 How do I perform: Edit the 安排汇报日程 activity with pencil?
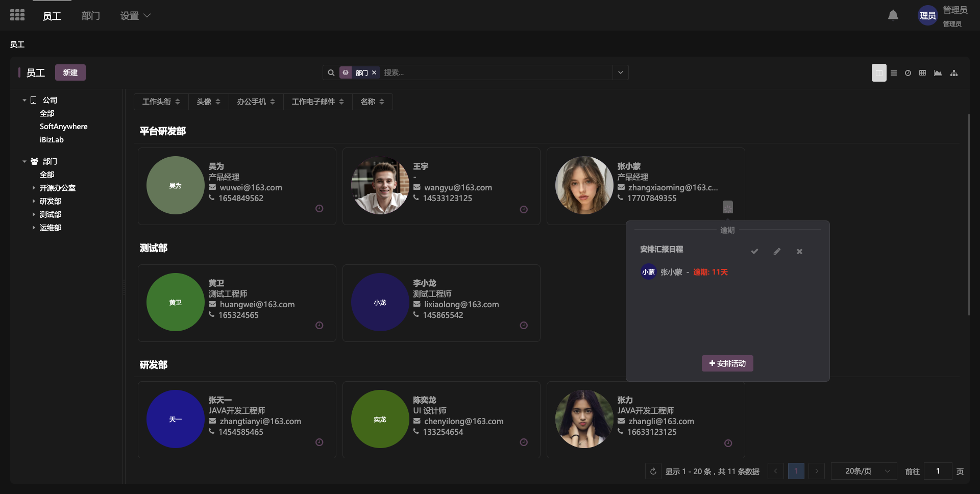[x=777, y=251]
